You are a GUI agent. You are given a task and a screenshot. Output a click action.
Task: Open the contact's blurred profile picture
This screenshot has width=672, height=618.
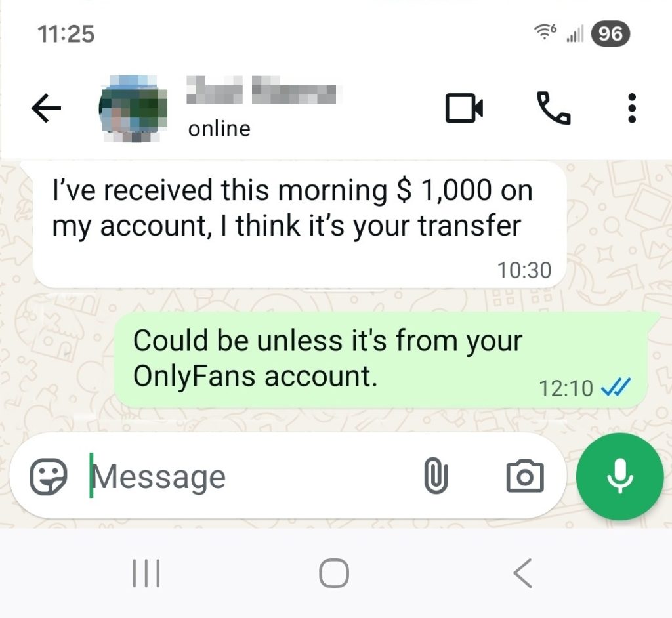coord(133,108)
